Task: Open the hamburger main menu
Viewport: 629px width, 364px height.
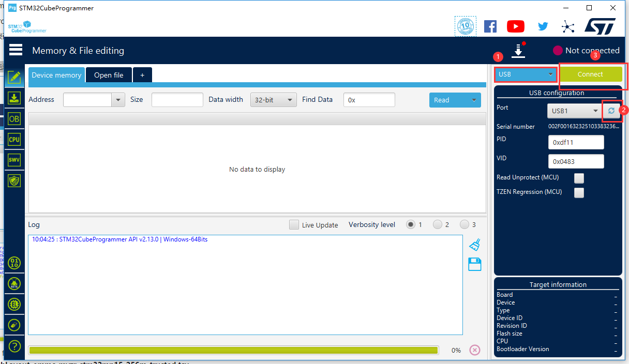Action: pos(16,50)
